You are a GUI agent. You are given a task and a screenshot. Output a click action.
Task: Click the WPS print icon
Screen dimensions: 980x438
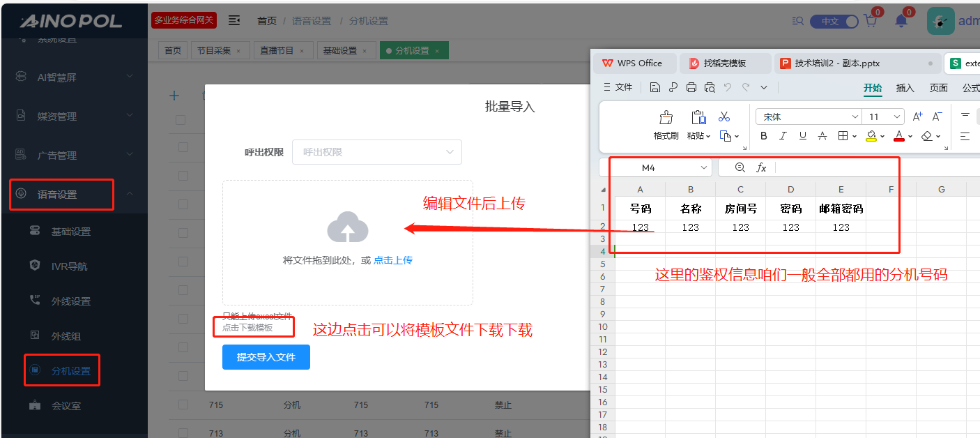(691, 87)
